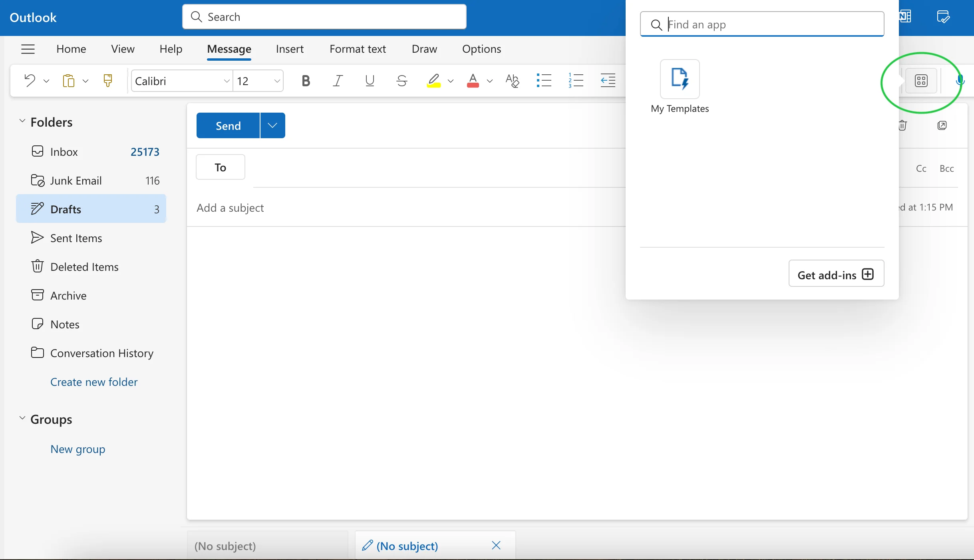Toggle the hamburger navigation pane icon
The width and height of the screenshot is (974, 560).
(x=28, y=49)
